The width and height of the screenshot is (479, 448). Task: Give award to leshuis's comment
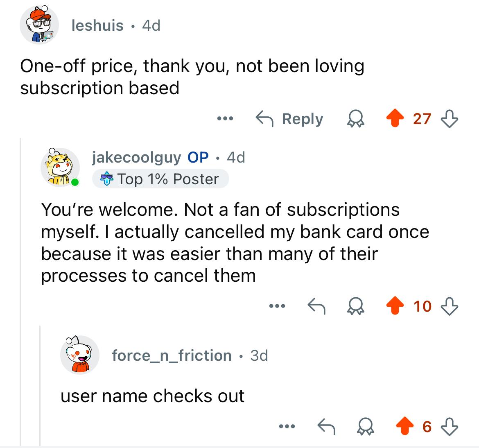[356, 119]
